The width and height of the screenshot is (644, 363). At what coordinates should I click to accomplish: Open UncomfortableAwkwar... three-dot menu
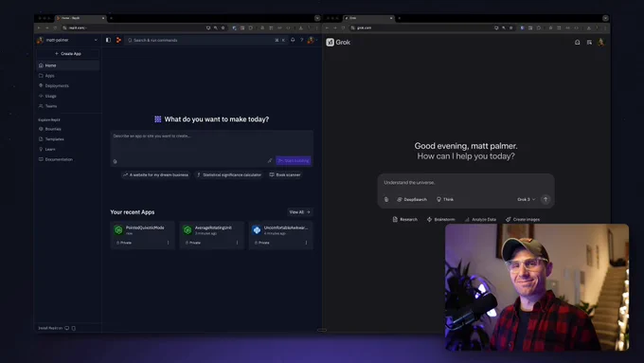point(306,243)
